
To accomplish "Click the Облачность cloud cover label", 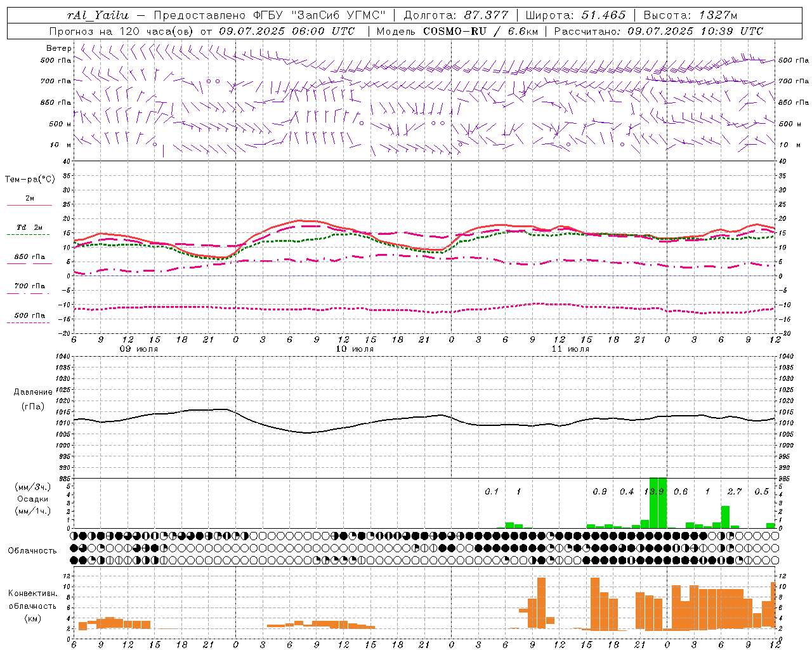I will [x=32, y=550].
